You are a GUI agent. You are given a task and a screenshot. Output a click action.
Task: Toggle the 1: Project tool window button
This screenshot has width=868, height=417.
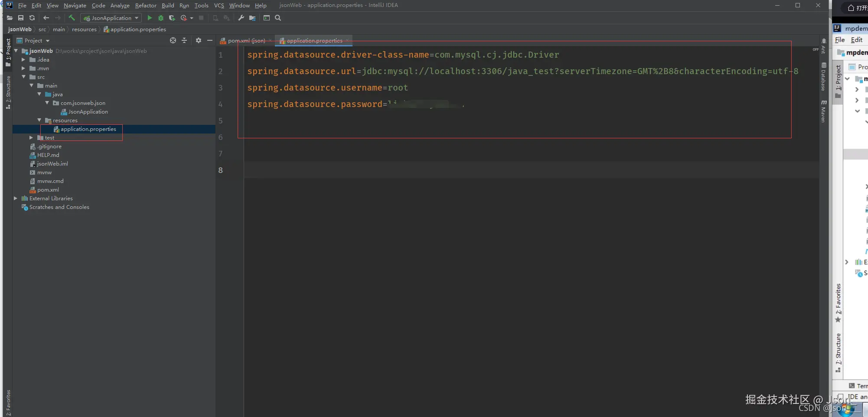8,52
